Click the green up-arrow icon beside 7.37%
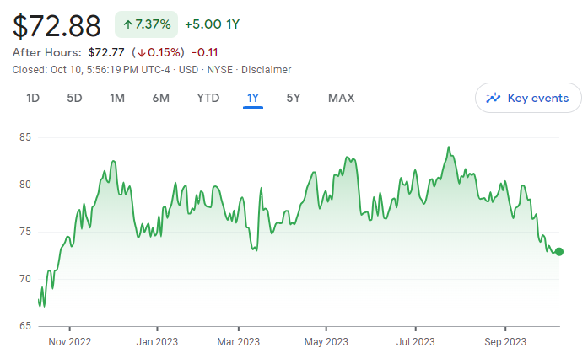This screenshot has height=364, width=588. [x=127, y=25]
